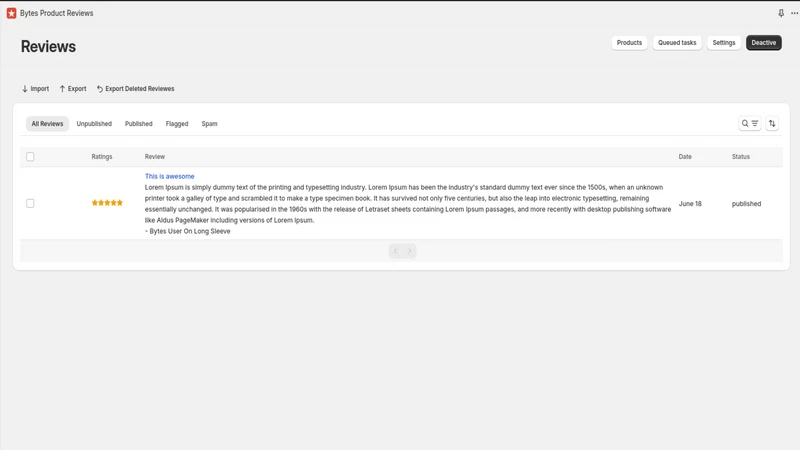800x450 pixels.
Task: Click the five-star rating of the review
Action: pos(107,203)
